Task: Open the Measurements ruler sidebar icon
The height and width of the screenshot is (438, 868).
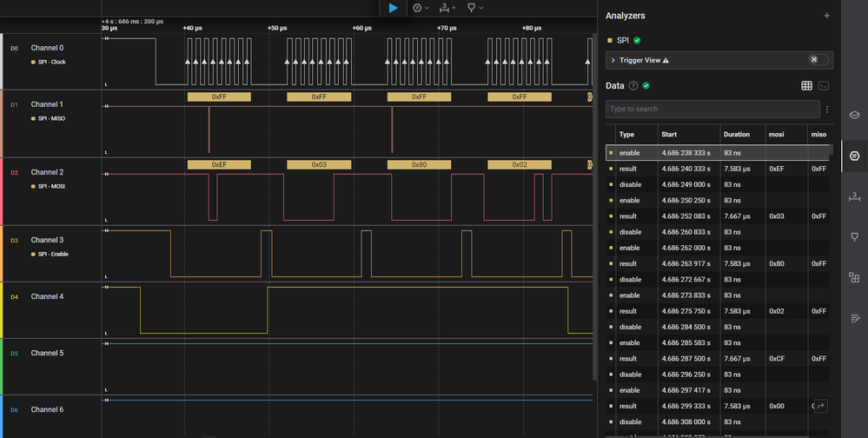Action: pyautogui.click(x=855, y=196)
